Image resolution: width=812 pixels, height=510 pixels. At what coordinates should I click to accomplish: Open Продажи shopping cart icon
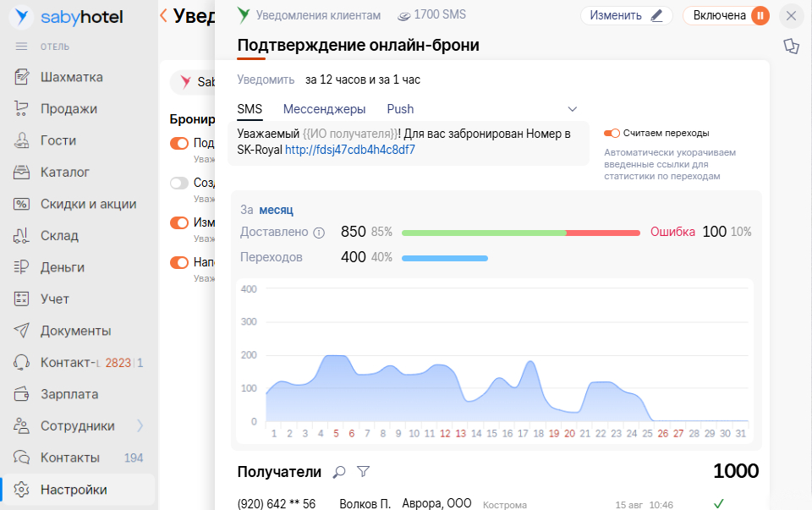[23, 109]
